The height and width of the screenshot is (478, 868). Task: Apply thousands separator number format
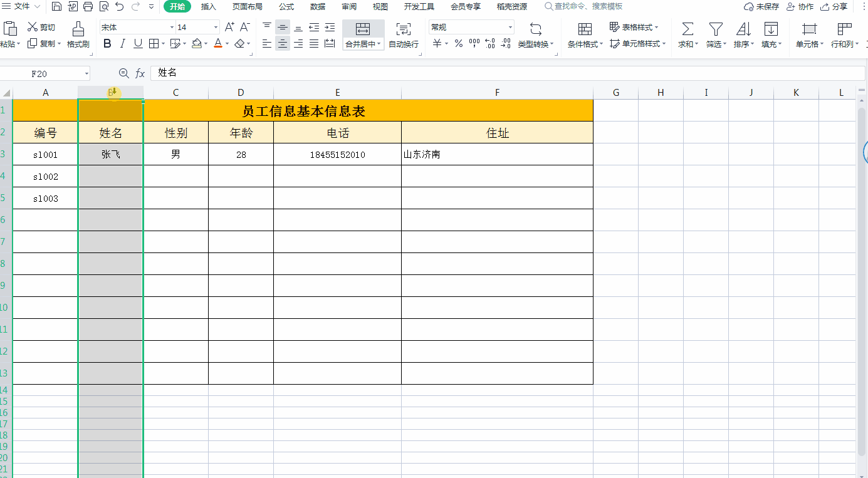click(474, 44)
